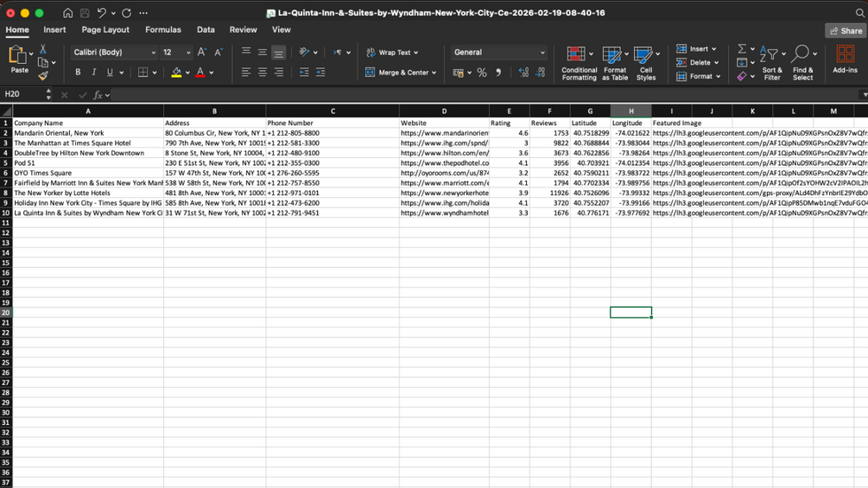Open the Insert tab
The height and width of the screenshot is (488, 868).
click(x=54, y=30)
